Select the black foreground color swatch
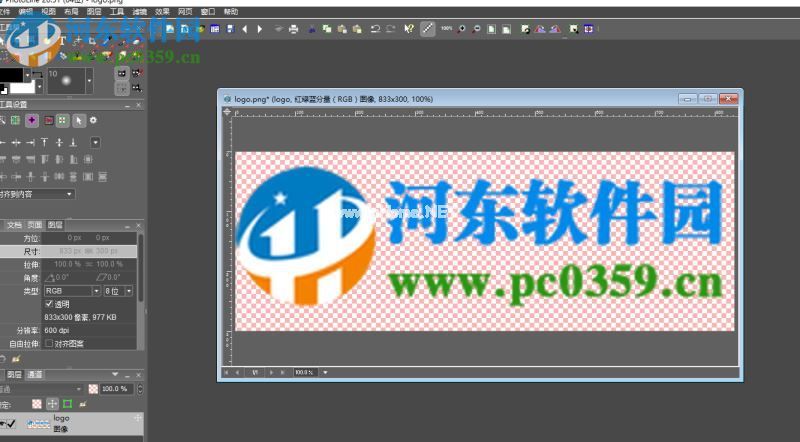Screen dimensions: 800x442 pos(11,75)
